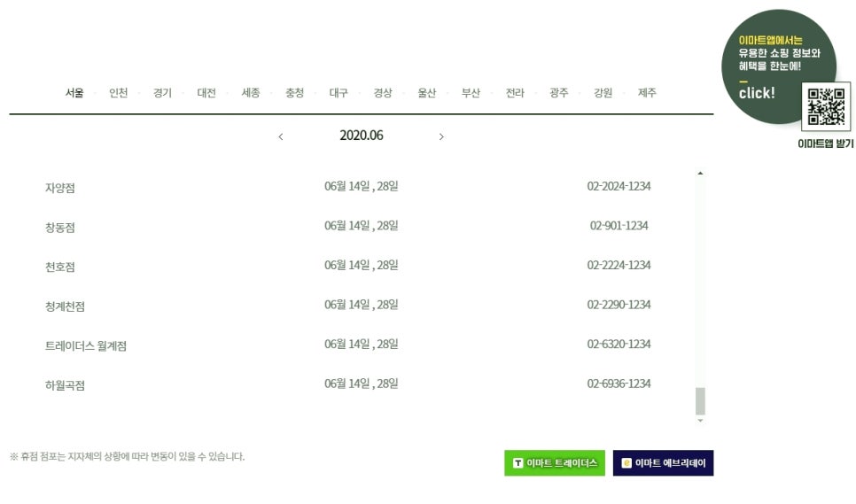Choose the 대구 region tab
Screen dimensions: 856x504
pyautogui.click(x=339, y=93)
